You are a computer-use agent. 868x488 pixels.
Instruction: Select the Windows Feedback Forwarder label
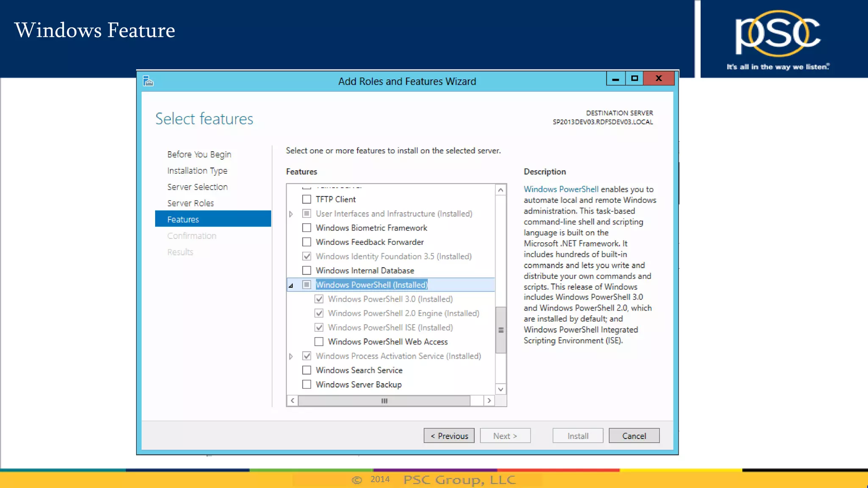point(370,242)
